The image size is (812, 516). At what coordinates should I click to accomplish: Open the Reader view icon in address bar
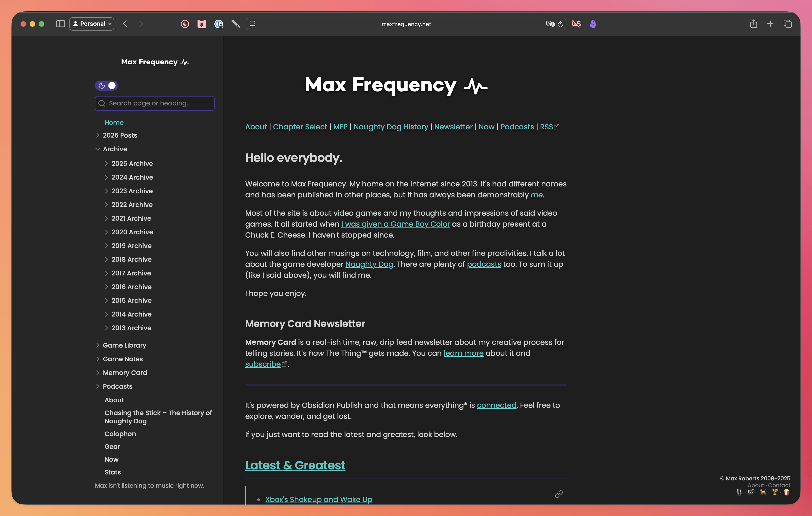tap(252, 24)
